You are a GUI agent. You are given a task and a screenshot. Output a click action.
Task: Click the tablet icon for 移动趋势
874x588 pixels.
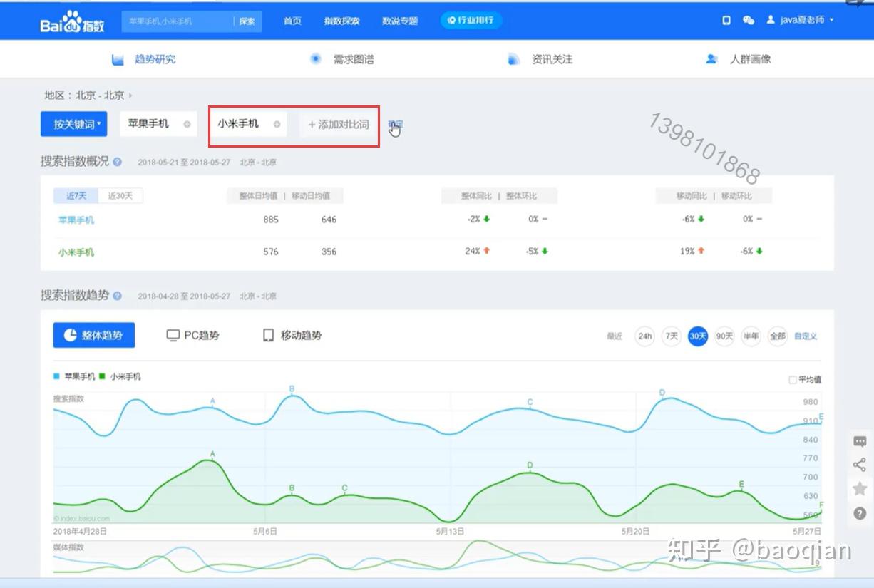pyautogui.click(x=269, y=336)
